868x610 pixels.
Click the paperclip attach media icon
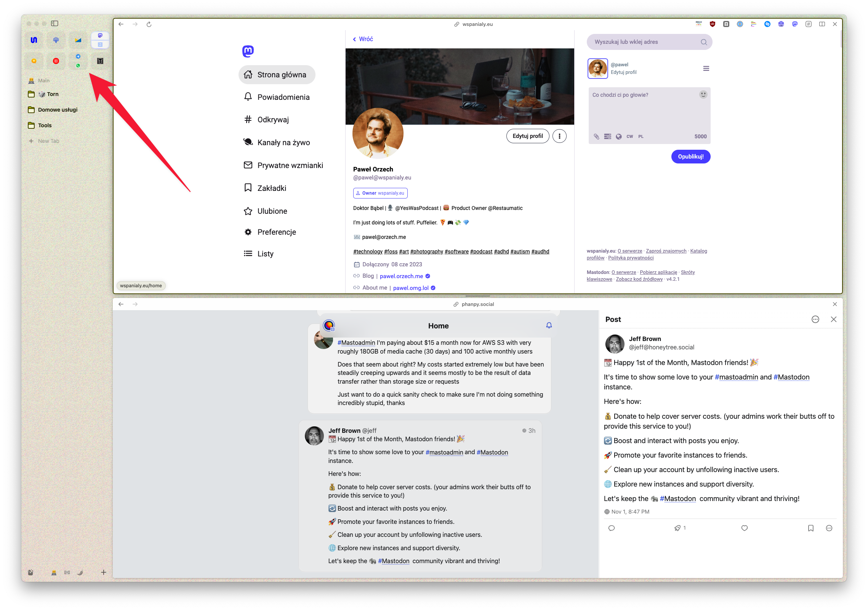coord(596,136)
